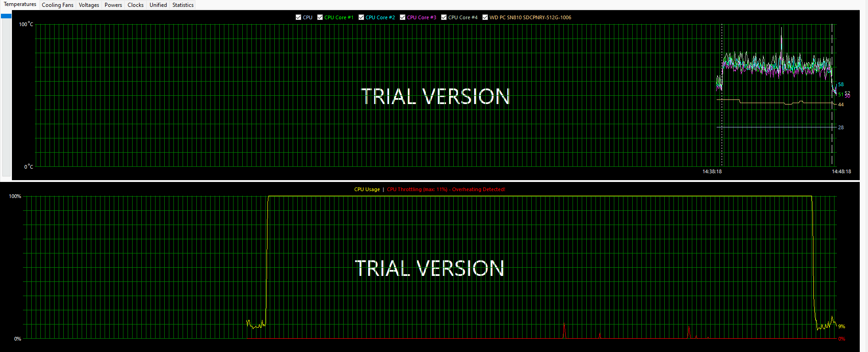
Task: Click the 44 degree value label
Action: point(841,104)
